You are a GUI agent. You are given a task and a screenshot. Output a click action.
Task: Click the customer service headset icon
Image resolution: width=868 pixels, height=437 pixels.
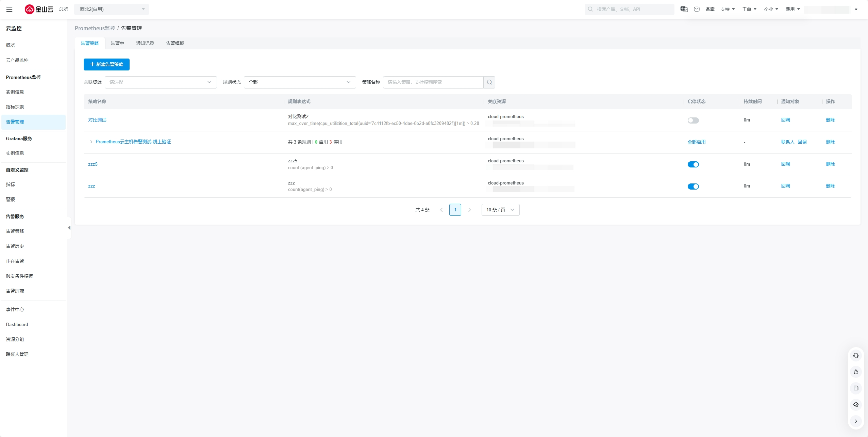coord(856,356)
